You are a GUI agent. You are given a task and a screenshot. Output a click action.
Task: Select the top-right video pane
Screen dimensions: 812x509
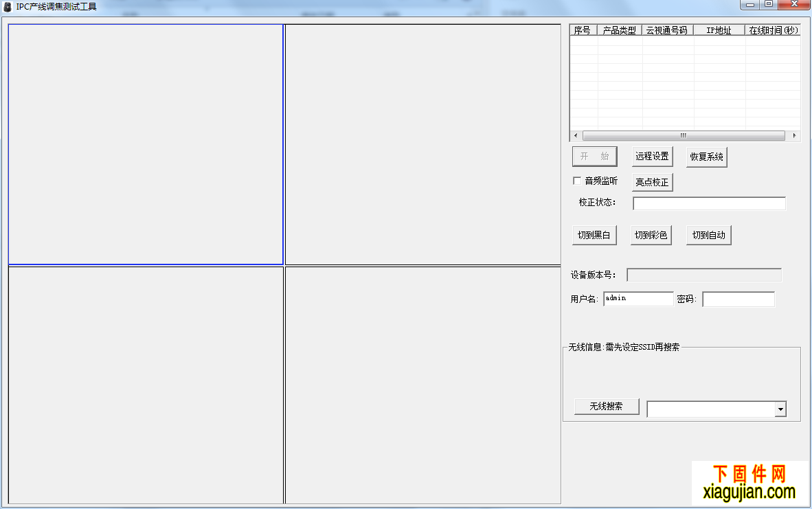click(x=423, y=144)
